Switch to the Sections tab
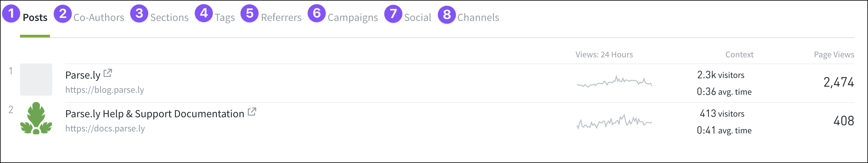This screenshot has width=868, height=163. click(169, 17)
